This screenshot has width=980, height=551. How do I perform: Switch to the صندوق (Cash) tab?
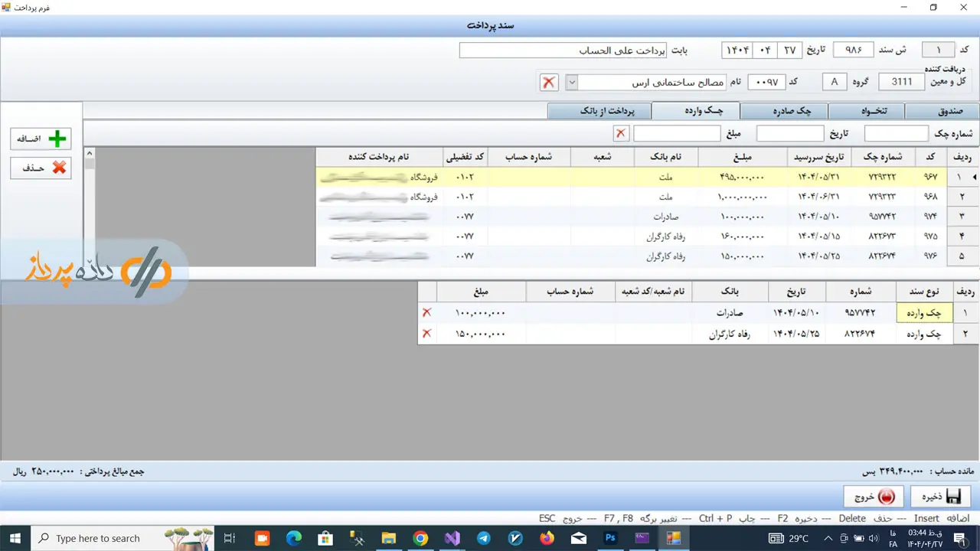(x=942, y=111)
